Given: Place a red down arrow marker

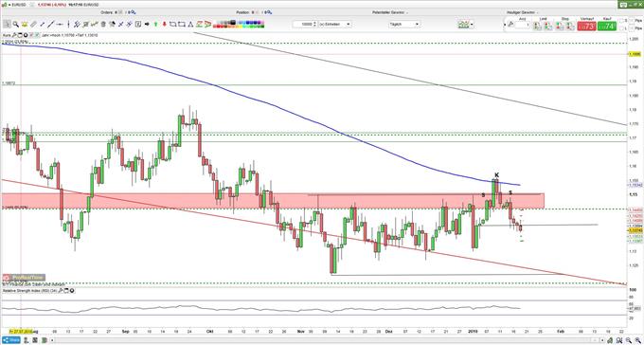Looking at the screenshot, I should (x=164, y=25).
